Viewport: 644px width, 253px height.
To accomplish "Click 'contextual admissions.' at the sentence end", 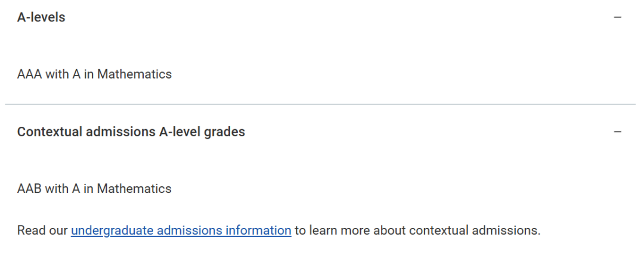I will [x=475, y=230].
